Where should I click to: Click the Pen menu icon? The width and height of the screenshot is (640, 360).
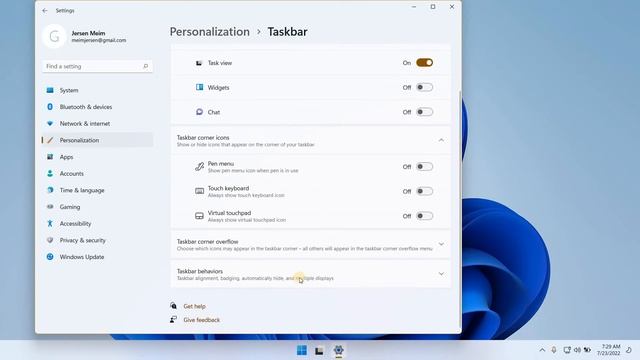199,167
